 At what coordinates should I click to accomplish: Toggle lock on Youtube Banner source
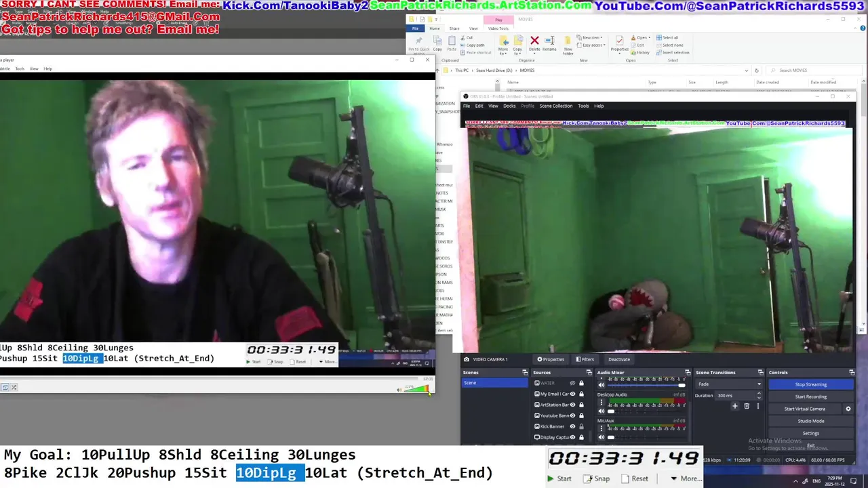pos(581,415)
